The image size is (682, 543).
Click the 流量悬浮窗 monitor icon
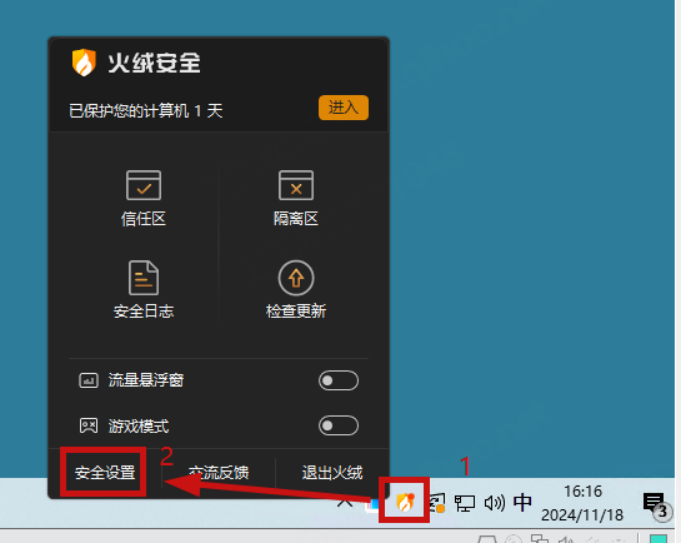click(x=88, y=381)
